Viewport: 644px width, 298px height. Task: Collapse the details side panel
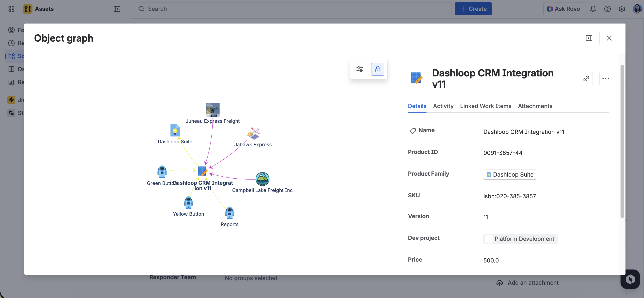pyautogui.click(x=588, y=38)
